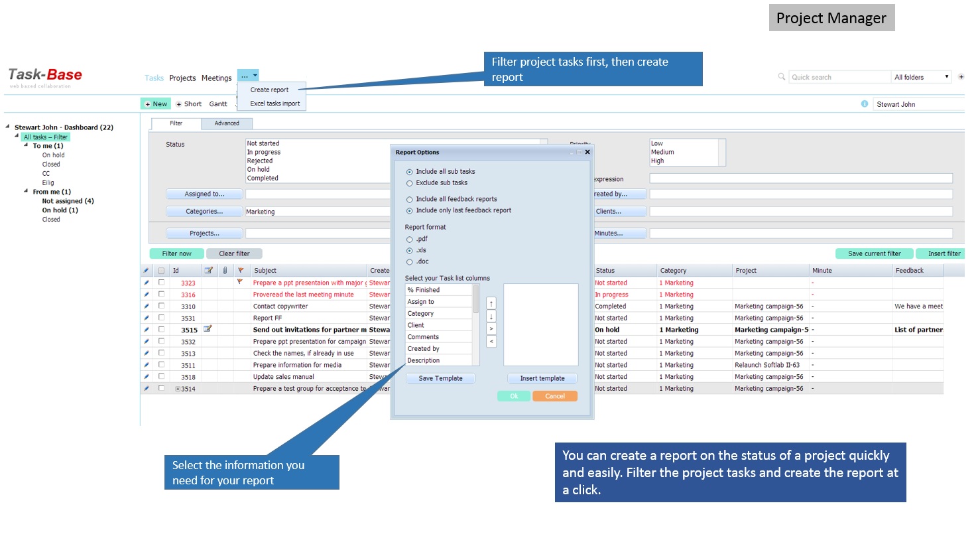The height and width of the screenshot is (552, 980).
Task: Tick the select-all checkbox in table header
Action: [161, 271]
